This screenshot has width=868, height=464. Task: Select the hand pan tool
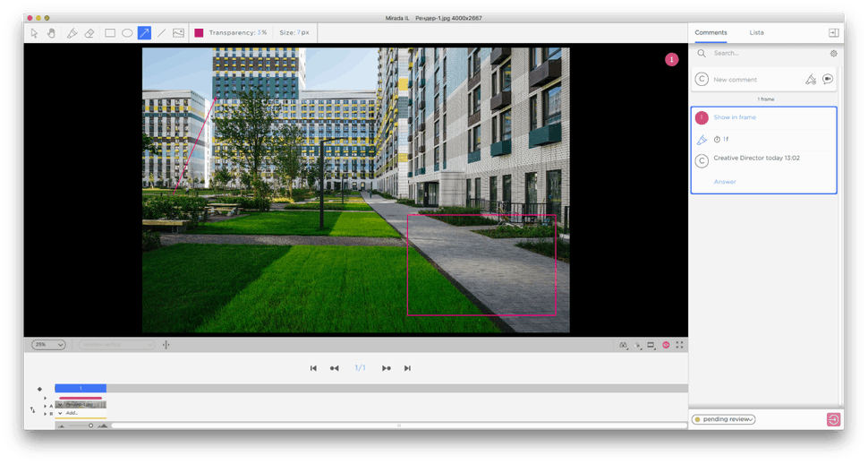coord(51,33)
